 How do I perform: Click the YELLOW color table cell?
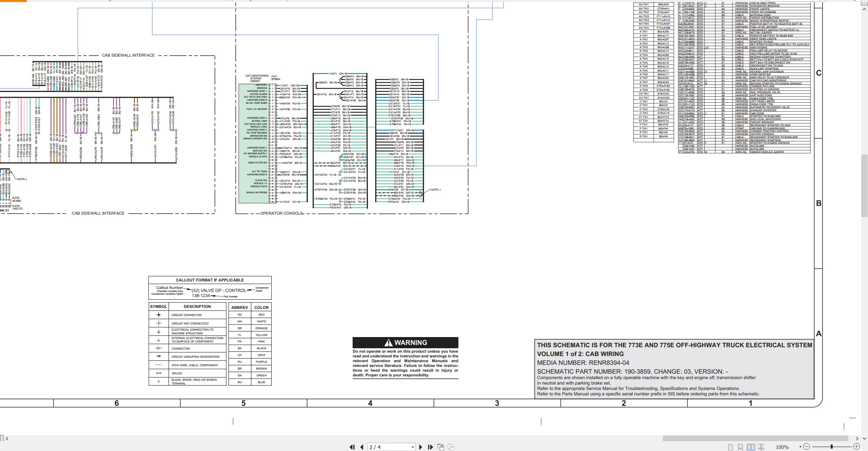261,335
